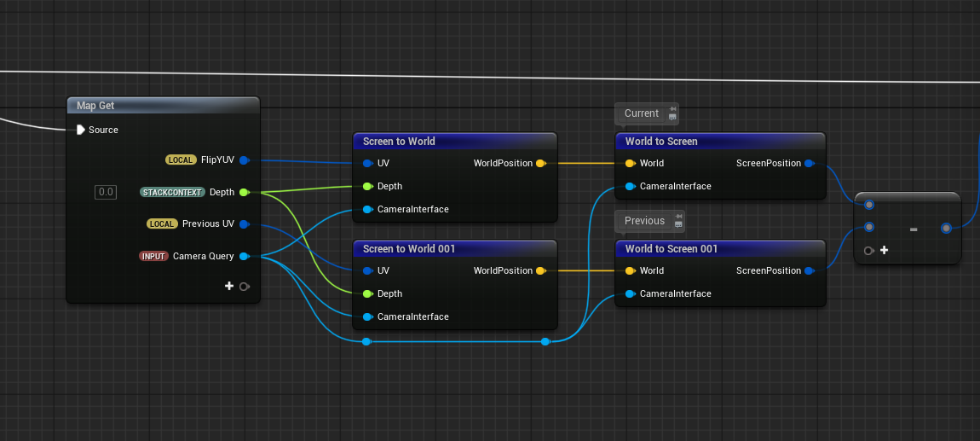980x441 pixels.
Task: Add an input pin on the subtract node
Action: click(884, 250)
